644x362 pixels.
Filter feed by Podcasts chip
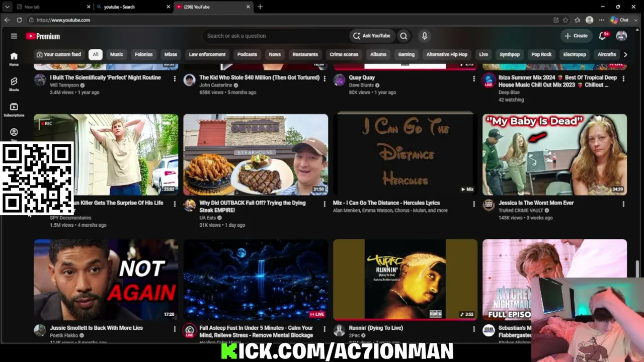point(247,54)
